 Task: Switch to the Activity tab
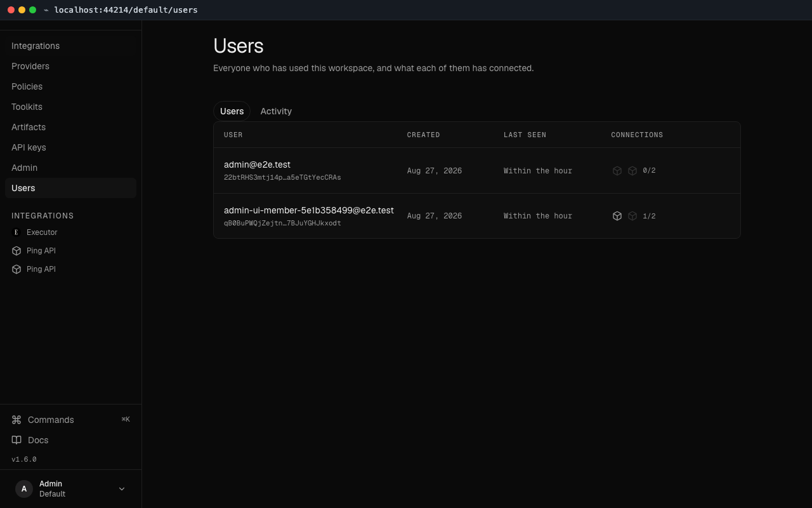[276, 111]
